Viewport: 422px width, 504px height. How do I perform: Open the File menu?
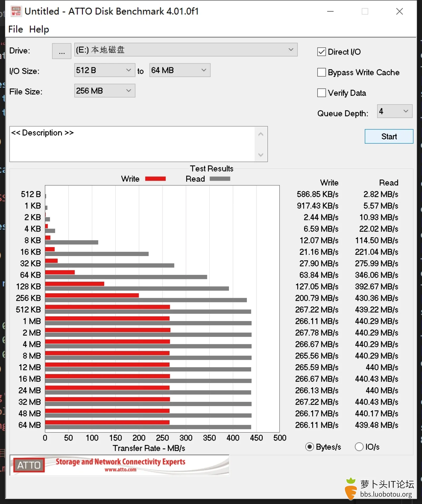(x=16, y=29)
